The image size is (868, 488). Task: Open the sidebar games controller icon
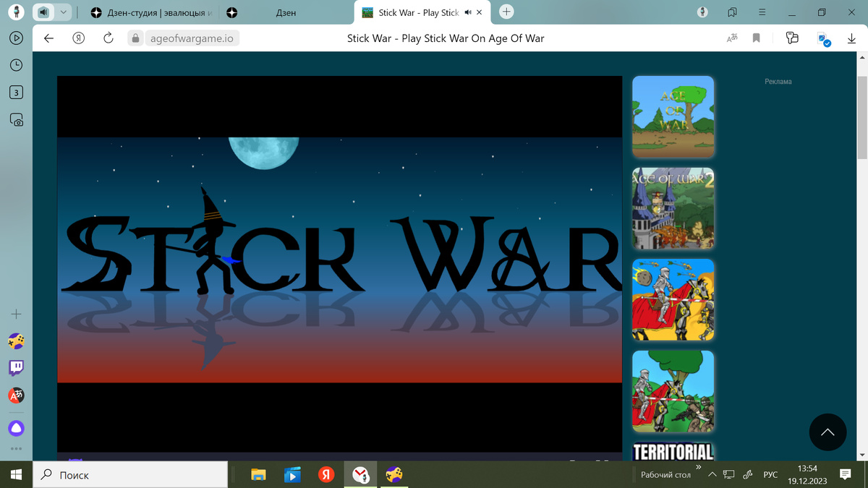[16, 341]
